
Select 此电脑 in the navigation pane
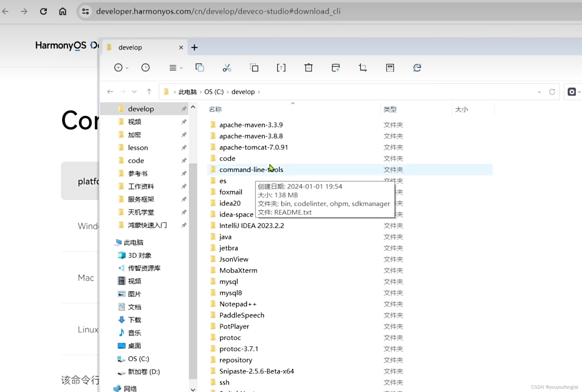tap(133, 242)
